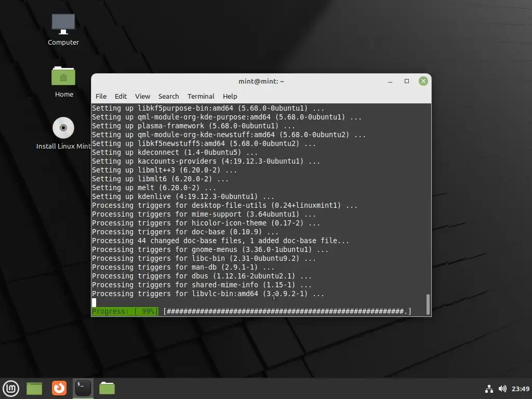Click "Setting up kaccounts-providers" line
532x399 pixels.
(206, 161)
